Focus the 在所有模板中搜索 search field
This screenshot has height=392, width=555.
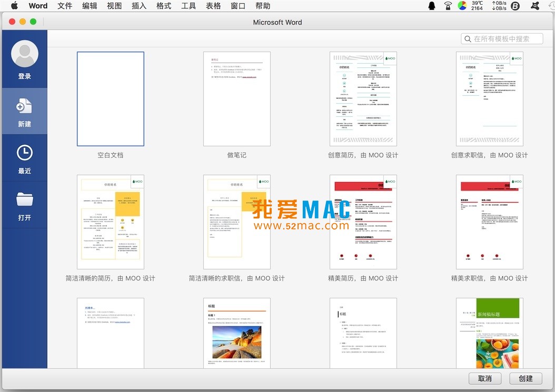[502, 39]
